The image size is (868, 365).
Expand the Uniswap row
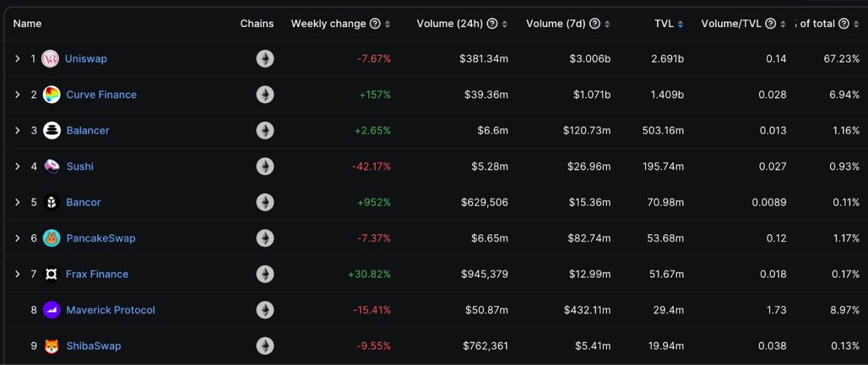pos(17,58)
